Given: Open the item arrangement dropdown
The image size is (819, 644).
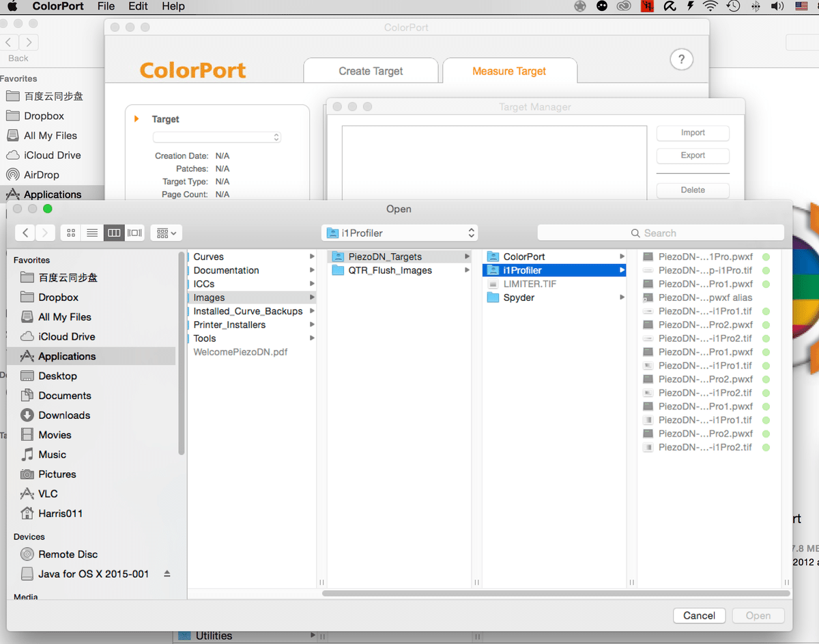Looking at the screenshot, I should pyautogui.click(x=166, y=233).
